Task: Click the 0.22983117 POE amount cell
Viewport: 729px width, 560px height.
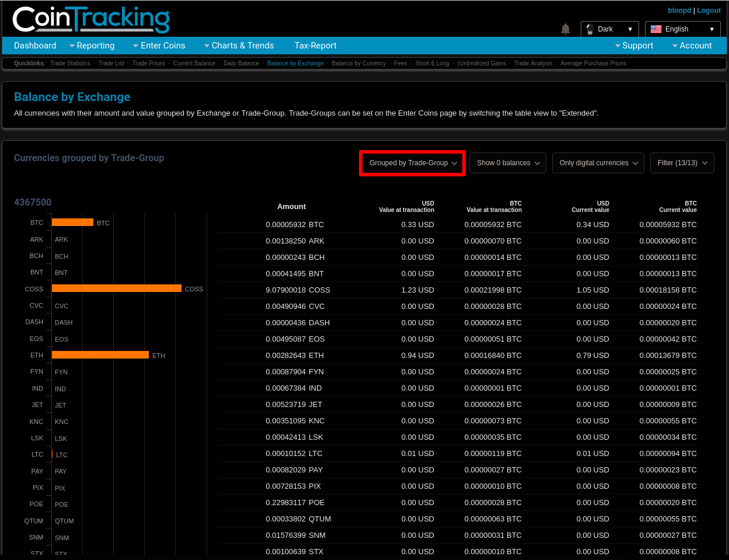Action: 295,503
